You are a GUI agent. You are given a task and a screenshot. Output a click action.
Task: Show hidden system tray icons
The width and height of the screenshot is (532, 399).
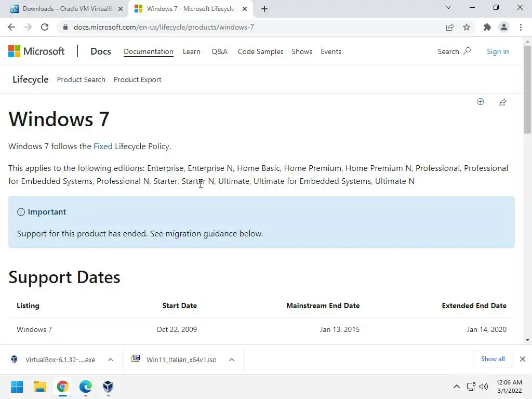(x=457, y=387)
